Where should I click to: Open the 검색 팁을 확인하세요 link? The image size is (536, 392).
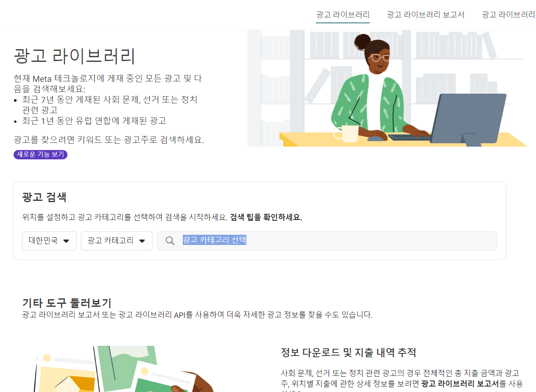266,217
